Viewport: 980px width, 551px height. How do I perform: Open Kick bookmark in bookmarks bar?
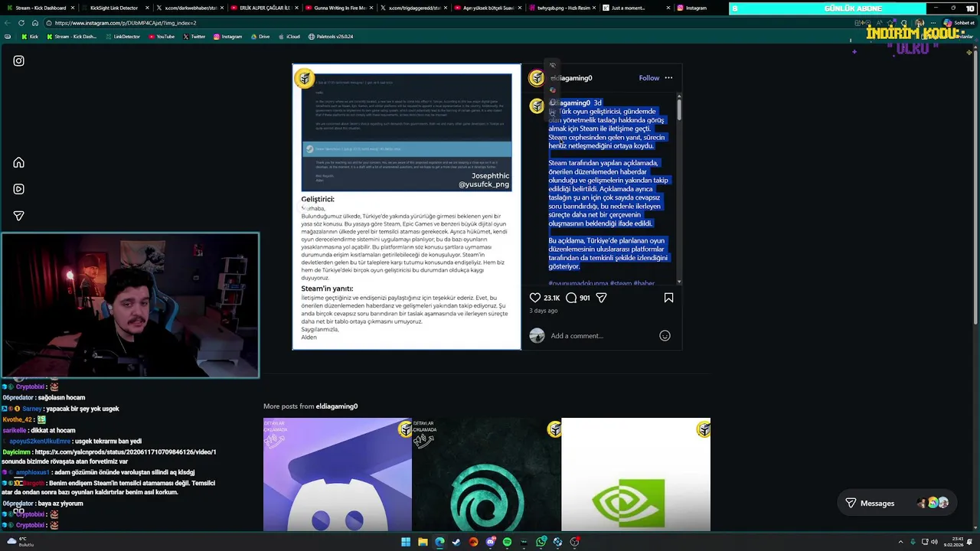coord(29,37)
